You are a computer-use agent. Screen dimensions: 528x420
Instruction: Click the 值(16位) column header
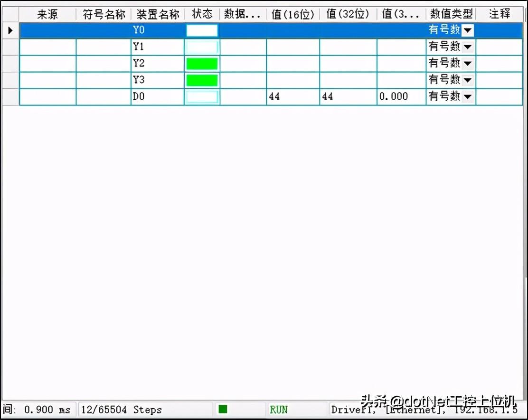[292, 14]
